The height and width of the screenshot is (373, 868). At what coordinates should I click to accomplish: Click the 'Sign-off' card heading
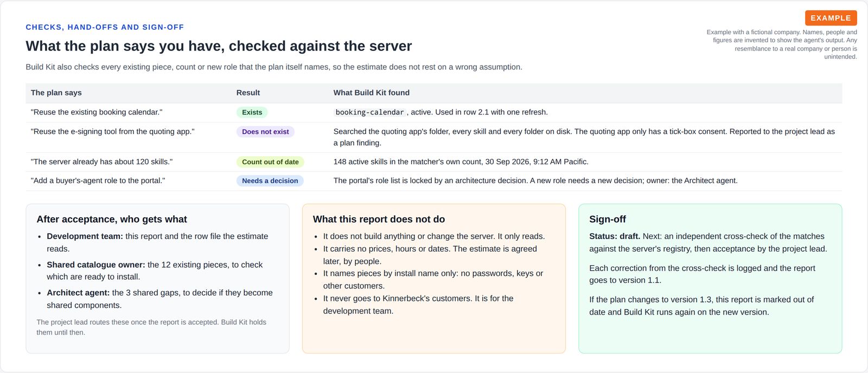click(x=608, y=219)
